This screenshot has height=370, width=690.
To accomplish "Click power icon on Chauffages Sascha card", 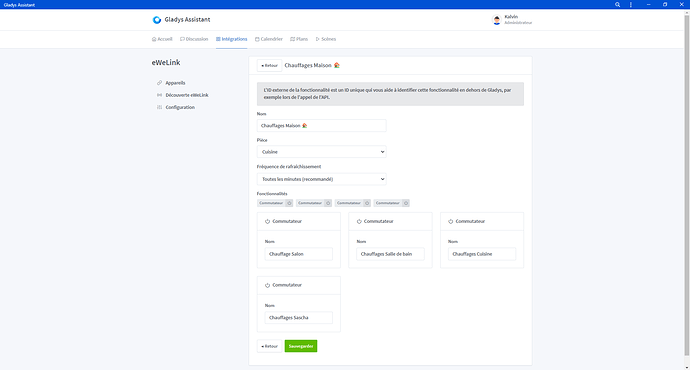I will (x=267, y=285).
